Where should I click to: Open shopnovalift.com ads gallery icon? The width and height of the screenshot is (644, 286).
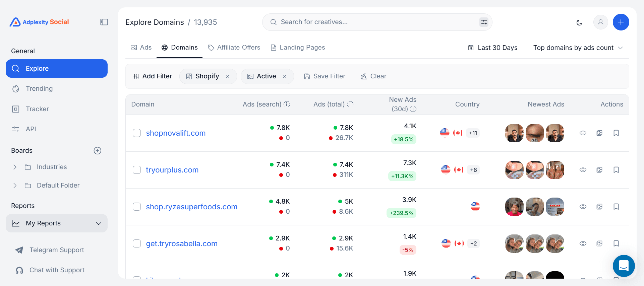click(599, 133)
